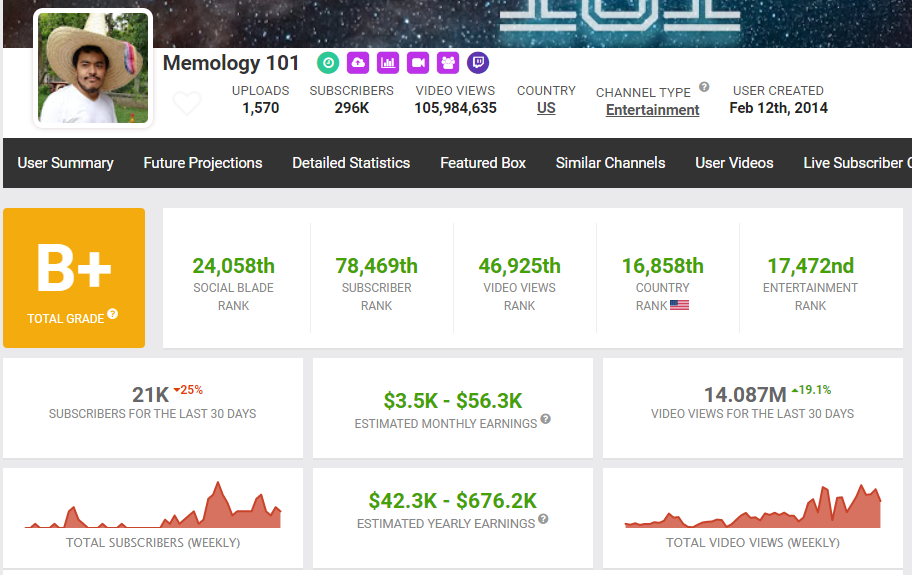The image size is (912, 575).
Task: Open the Twitch icon next to channel name
Action: (x=478, y=63)
